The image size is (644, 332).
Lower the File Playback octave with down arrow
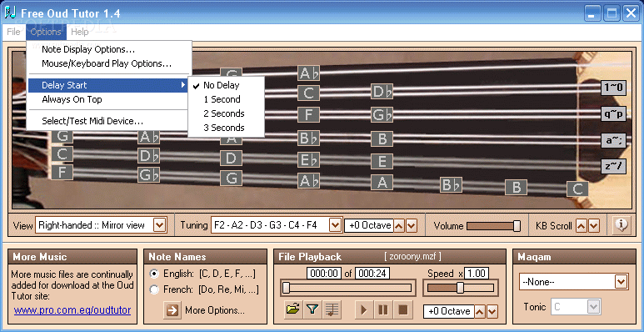coord(492,311)
